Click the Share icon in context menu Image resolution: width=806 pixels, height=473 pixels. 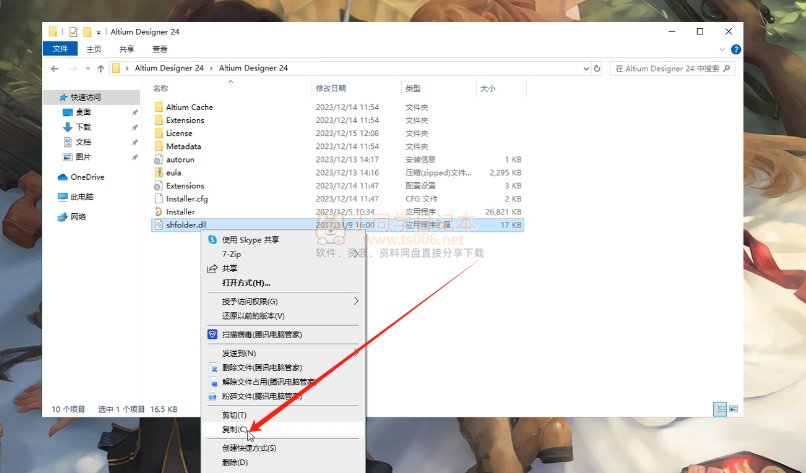212,268
